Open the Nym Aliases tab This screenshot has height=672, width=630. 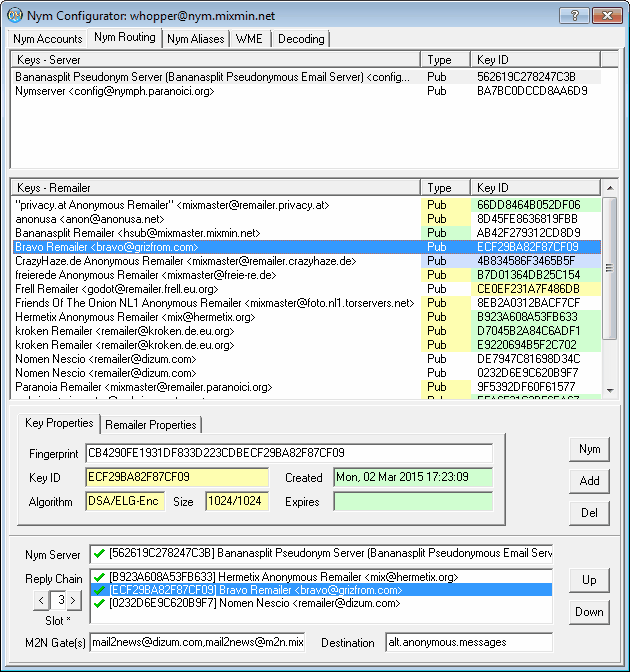(x=195, y=39)
